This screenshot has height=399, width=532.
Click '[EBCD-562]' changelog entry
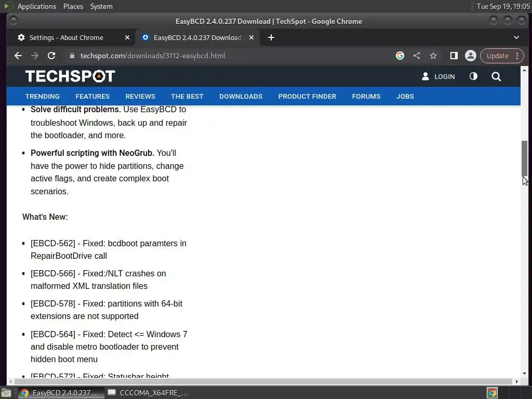109,249
